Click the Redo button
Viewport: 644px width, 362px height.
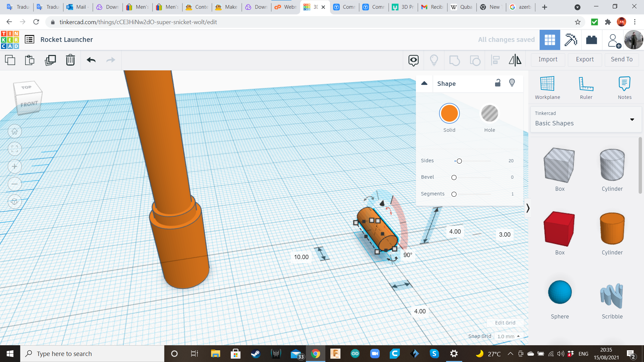111,60
